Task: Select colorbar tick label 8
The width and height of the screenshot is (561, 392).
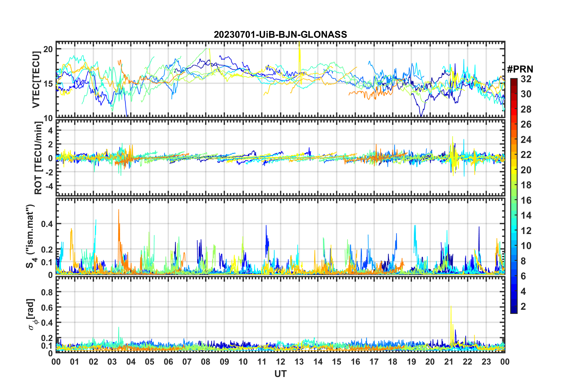Action: [523, 261]
